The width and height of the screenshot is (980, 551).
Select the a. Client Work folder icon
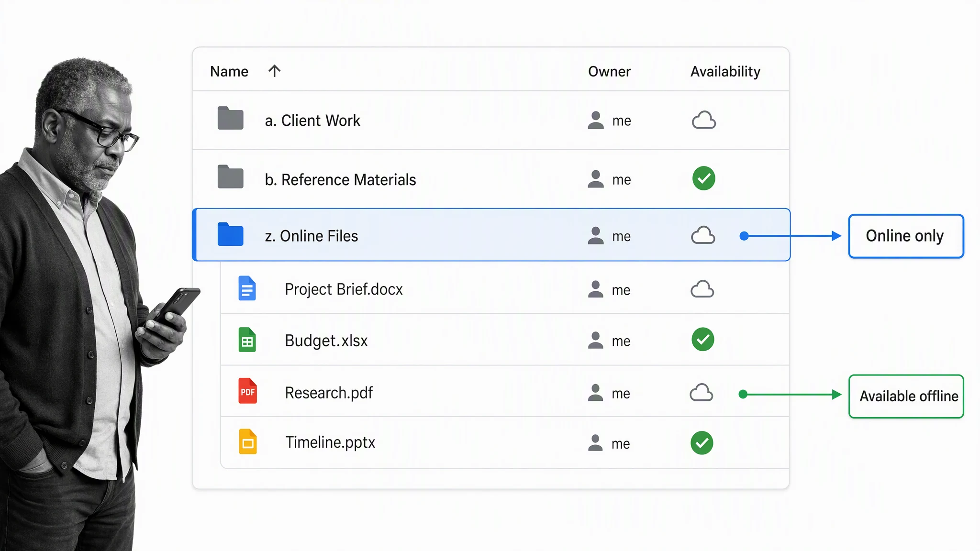point(230,118)
